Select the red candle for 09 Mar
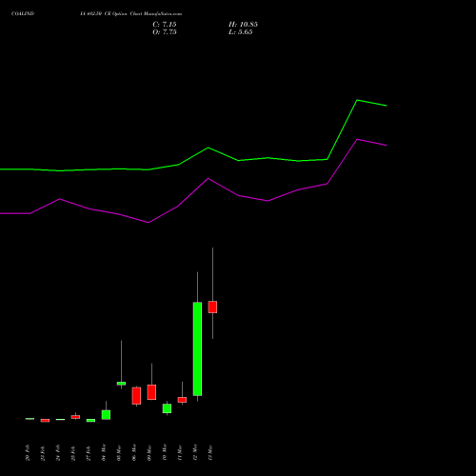 [151, 392]
